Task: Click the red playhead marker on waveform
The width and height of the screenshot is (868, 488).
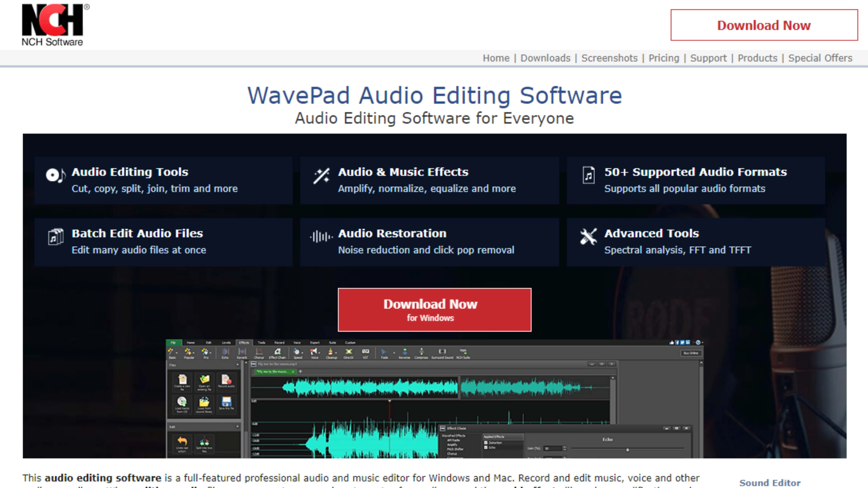Action: (x=390, y=401)
